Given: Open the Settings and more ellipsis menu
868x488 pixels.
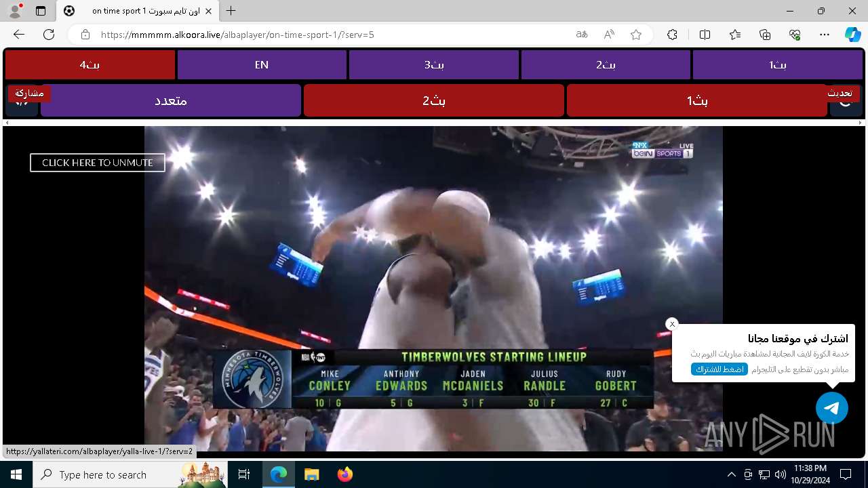Looking at the screenshot, I should point(825,35).
